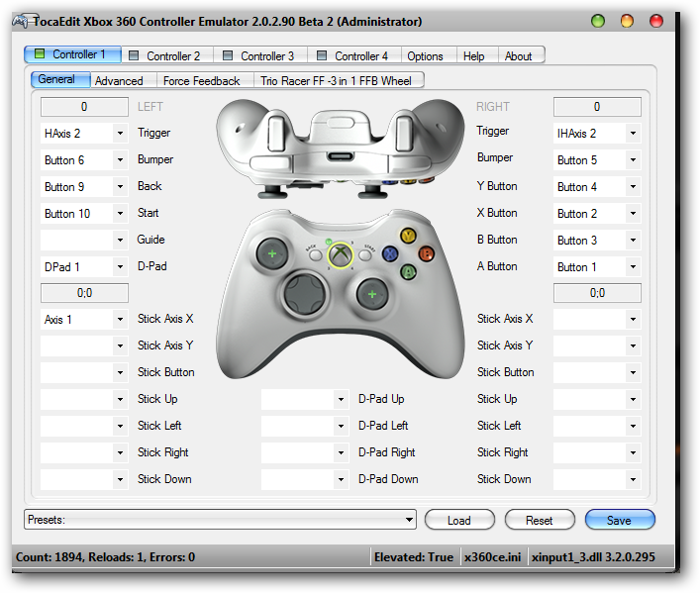The height and width of the screenshot is (593, 700).
Task: Click left trigger value field showing 0
Action: click(x=84, y=107)
